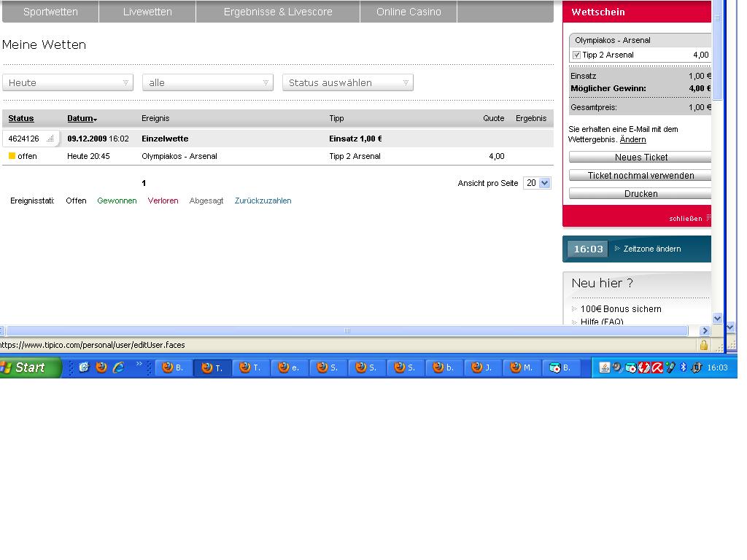
Task: Click the Show Desktop quick launch icon
Action: [x=85, y=367]
